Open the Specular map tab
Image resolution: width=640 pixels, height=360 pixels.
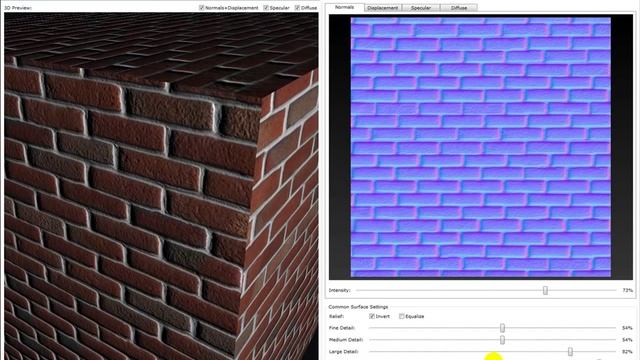click(x=420, y=8)
